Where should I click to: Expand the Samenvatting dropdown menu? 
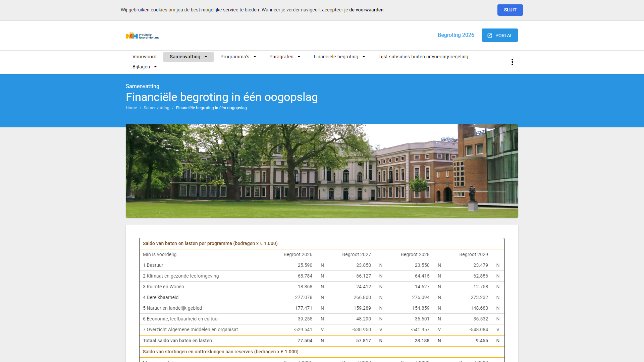[x=188, y=57]
